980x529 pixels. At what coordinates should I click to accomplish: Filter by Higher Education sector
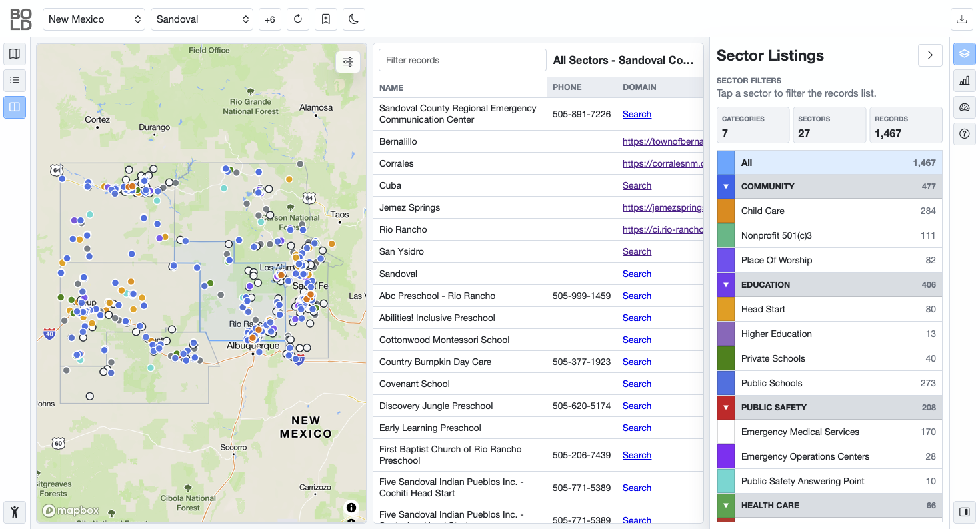[830, 334]
